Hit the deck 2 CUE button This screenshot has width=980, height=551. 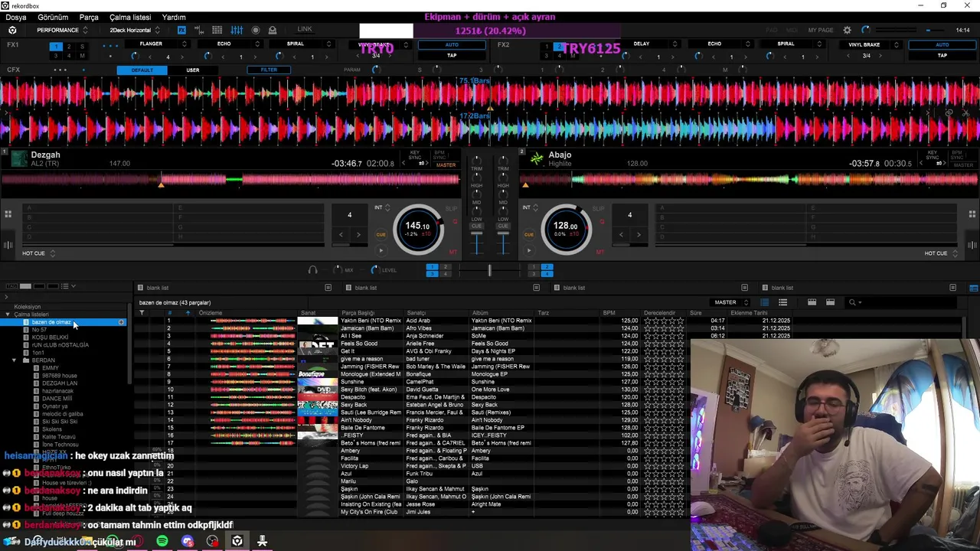click(x=528, y=235)
